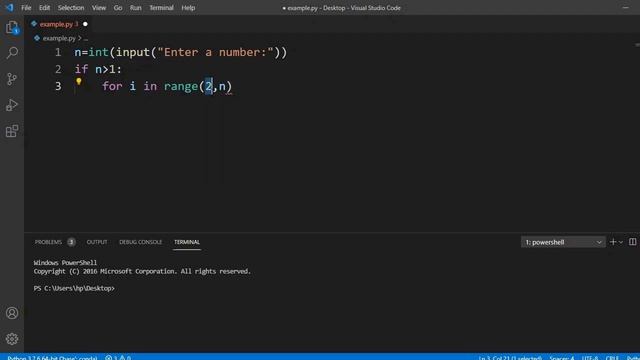Screen dimensions: 640x360
Task: Open the Selection menu
Action: click(71, 8)
